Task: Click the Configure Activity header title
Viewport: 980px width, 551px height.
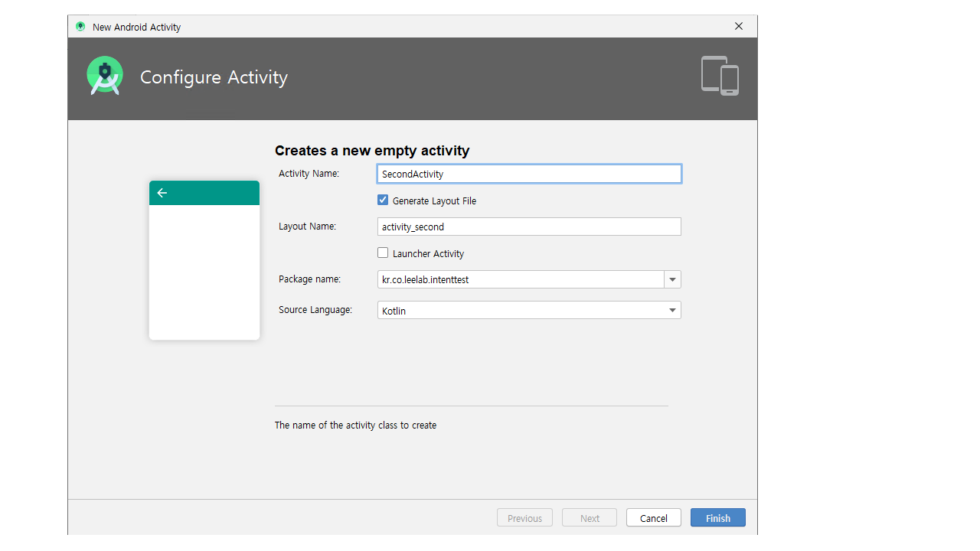Action: [x=214, y=77]
